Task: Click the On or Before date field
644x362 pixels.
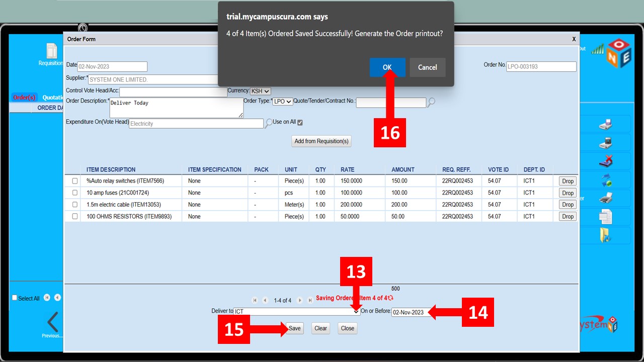Action: (x=408, y=312)
